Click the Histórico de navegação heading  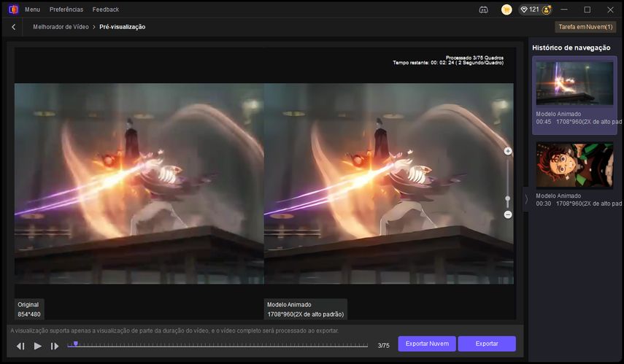(571, 47)
